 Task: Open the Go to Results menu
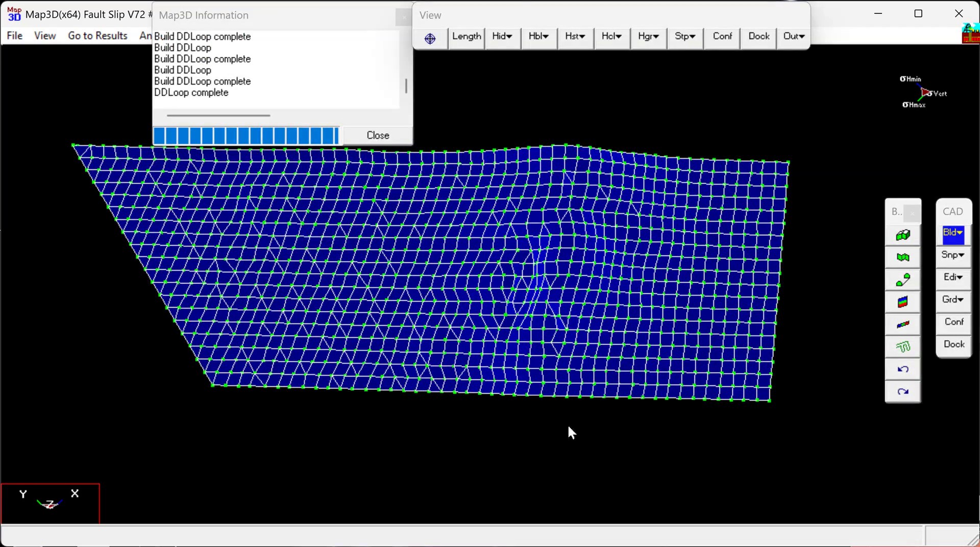click(x=97, y=36)
